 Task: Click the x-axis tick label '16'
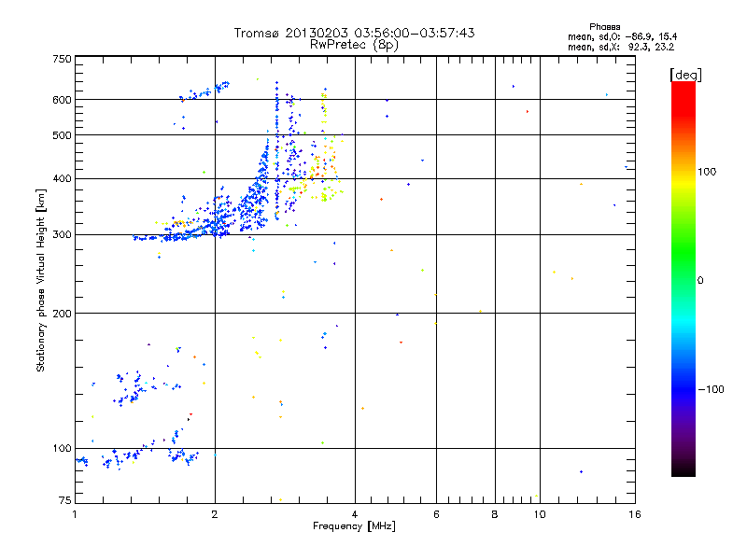[x=635, y=514]
